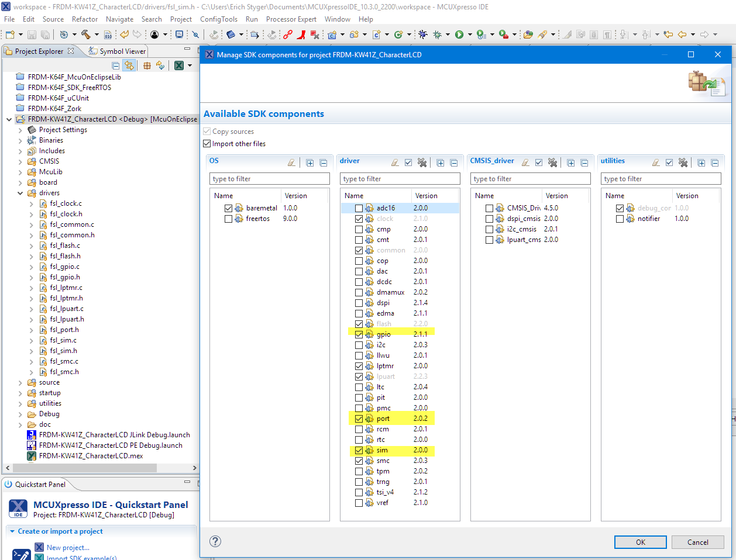Expand the source folder in Project Explorer

tap(20, 382)
